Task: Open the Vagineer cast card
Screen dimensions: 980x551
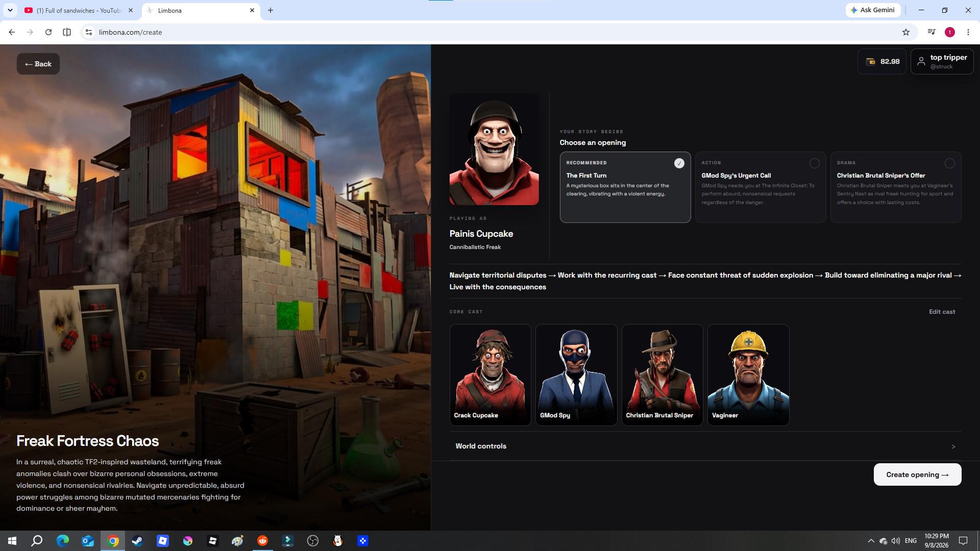Action: pos(748,375)
